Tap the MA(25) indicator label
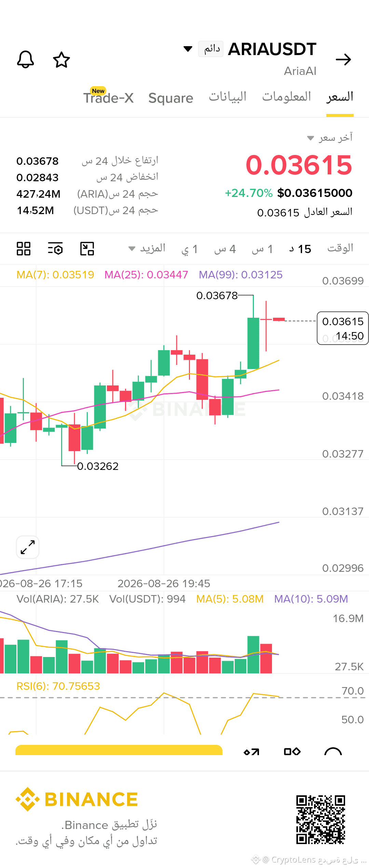369x868 pixels. [x=146, y=275]
